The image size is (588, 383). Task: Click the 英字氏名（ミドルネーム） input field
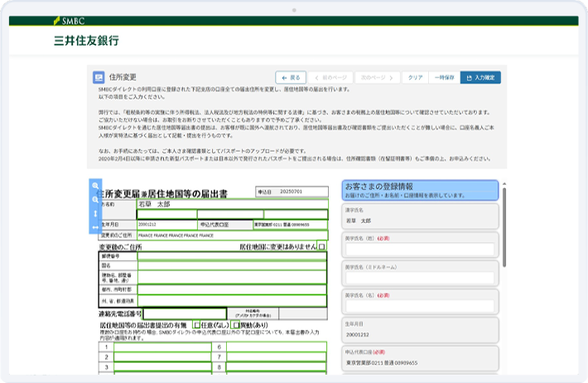click(420, 278)
